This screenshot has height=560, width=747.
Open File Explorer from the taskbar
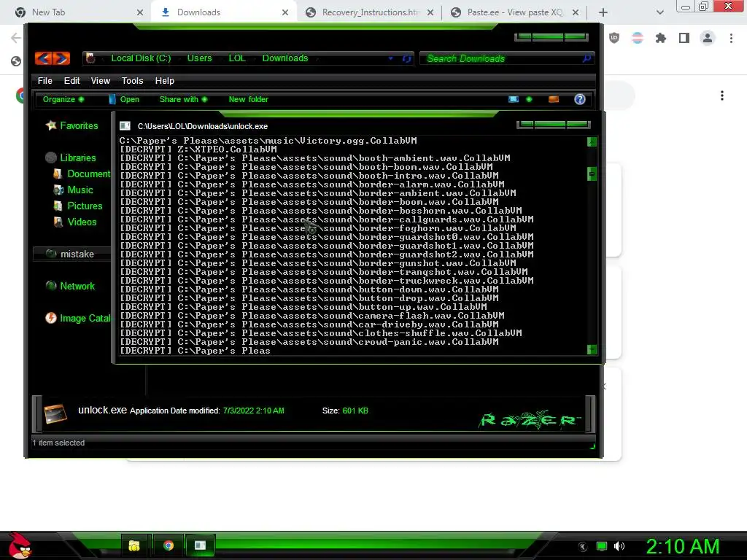[134, 545]
